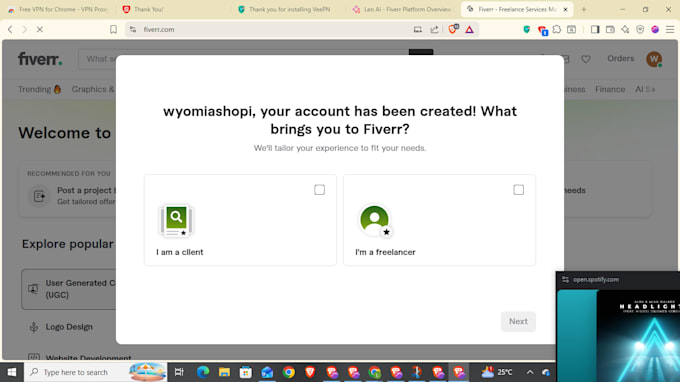This screenshot has height=382, width=680.
Task: Open a new browser tab
Action: [583, 9]
